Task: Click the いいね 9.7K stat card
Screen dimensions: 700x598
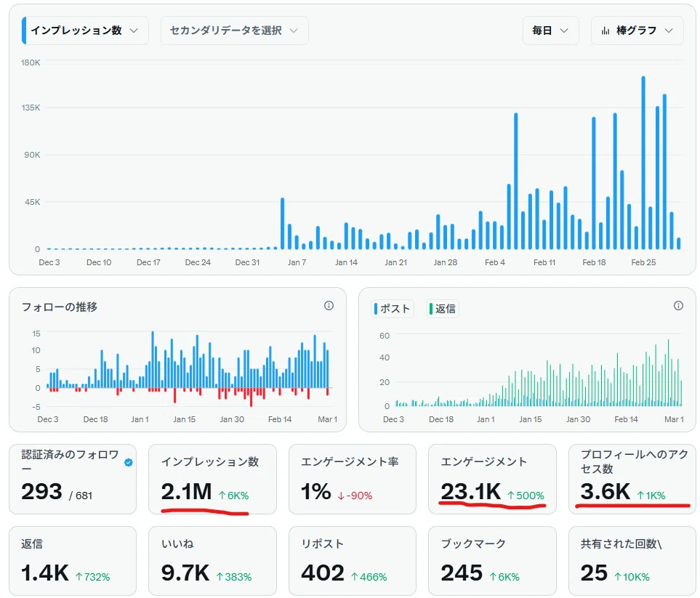Action: click(x=212, y=561)
